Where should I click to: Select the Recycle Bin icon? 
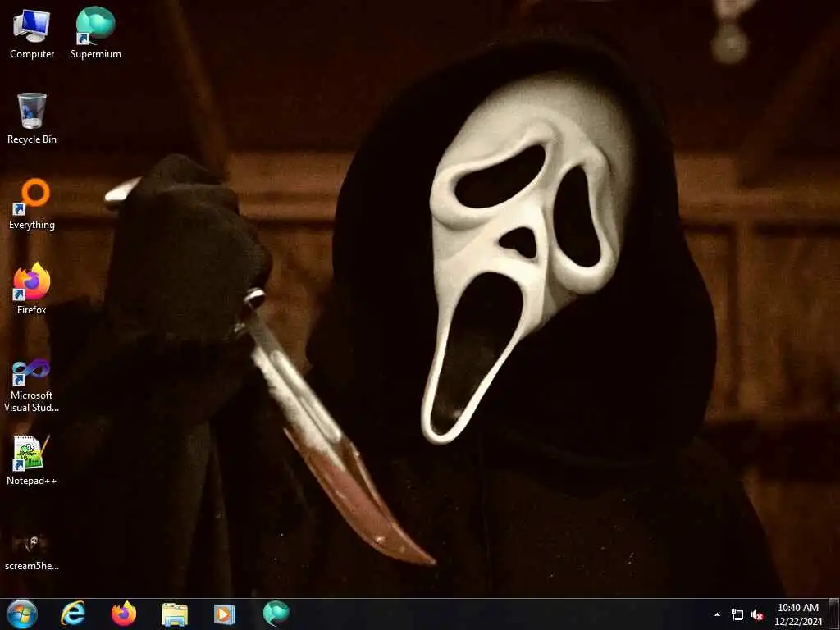coord(32,118)
